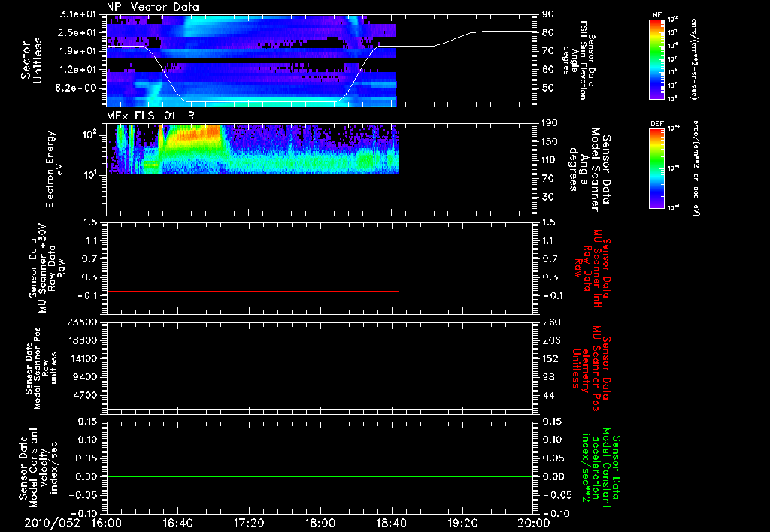Viewport: 770px width, 532px height.
Task: Select the 'NPI Vector Data' panel title
Action: [153, 7]
